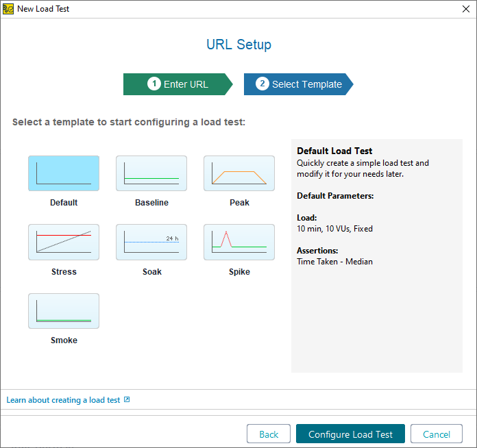
Task: Click Configure Load Test button
Action: click(x=350, y=434)
